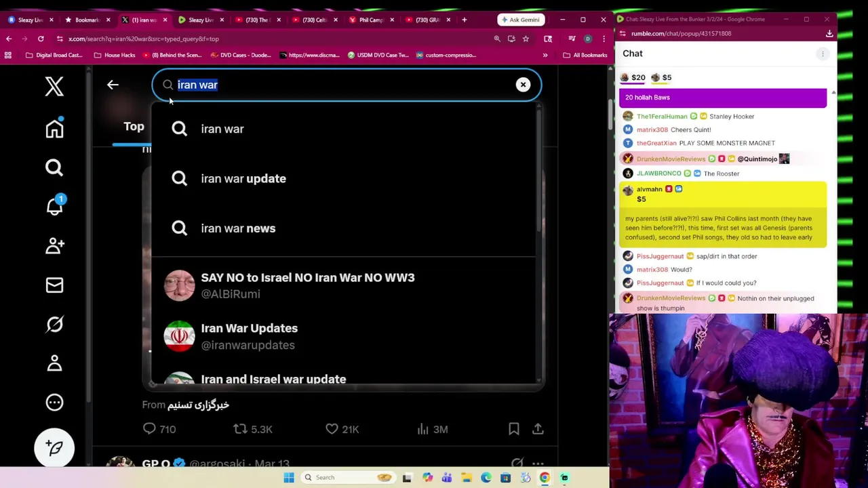The image size is (868, 488).
Task: Click Chrome back navigation arrow
Action: [9, 39]
